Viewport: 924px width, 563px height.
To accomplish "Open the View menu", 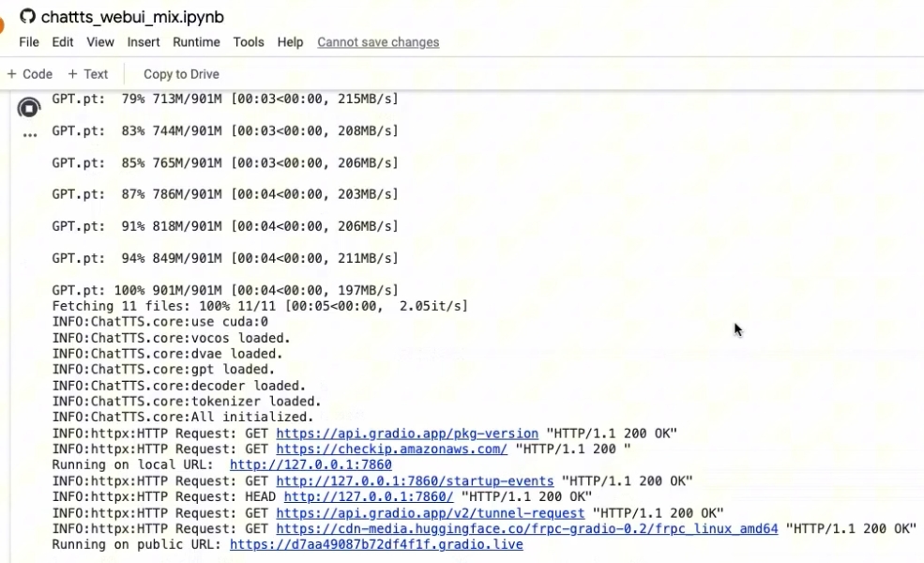I will 100,42.
